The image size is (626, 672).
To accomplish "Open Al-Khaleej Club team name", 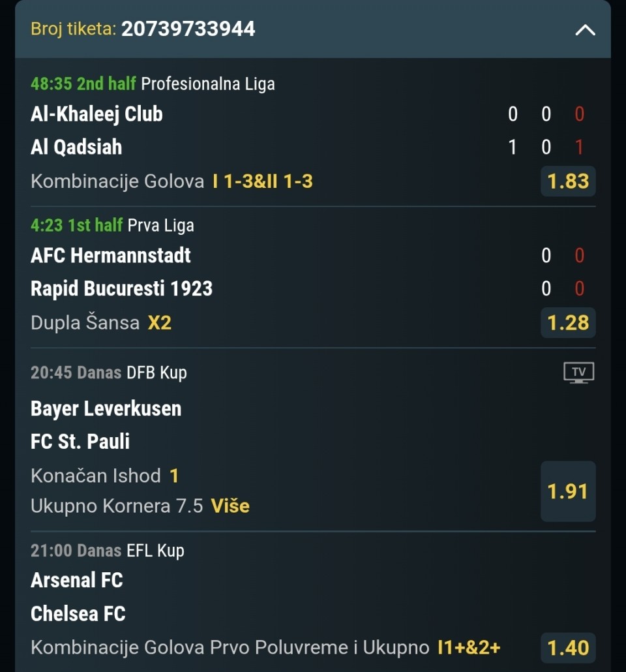I will (x=97, y=114).
